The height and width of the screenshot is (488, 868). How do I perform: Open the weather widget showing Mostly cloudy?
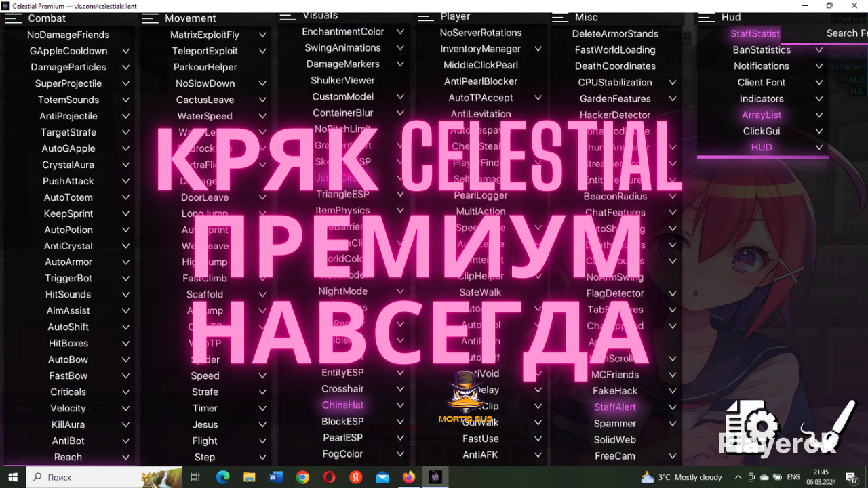tap(681, 477)
